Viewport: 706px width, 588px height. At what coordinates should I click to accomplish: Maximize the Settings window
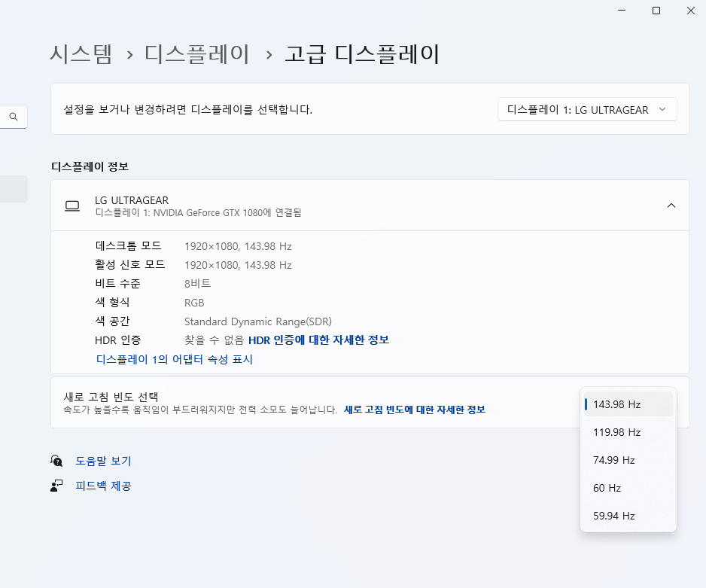[656, 11]
